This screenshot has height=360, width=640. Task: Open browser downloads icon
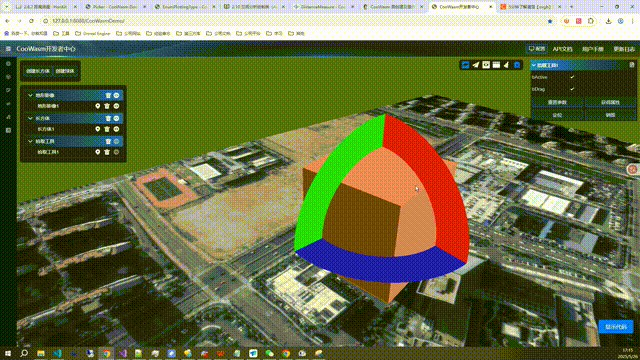(608, 21)
